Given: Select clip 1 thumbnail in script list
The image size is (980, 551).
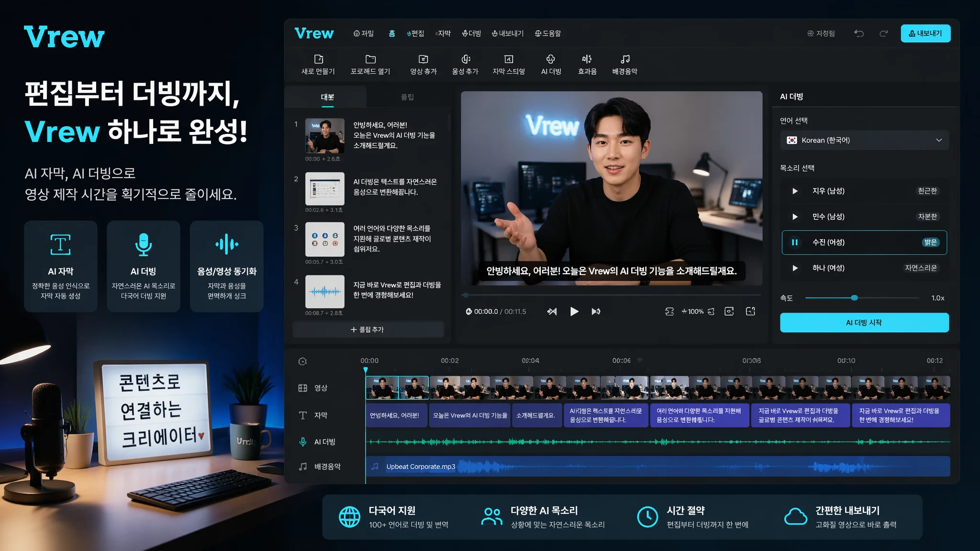Looking at the screenshot, I should (325, 136).
